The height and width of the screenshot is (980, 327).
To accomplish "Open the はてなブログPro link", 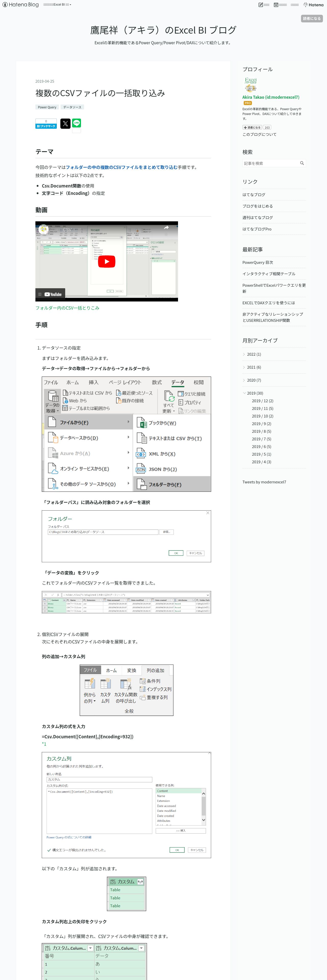I will (257, 229).
